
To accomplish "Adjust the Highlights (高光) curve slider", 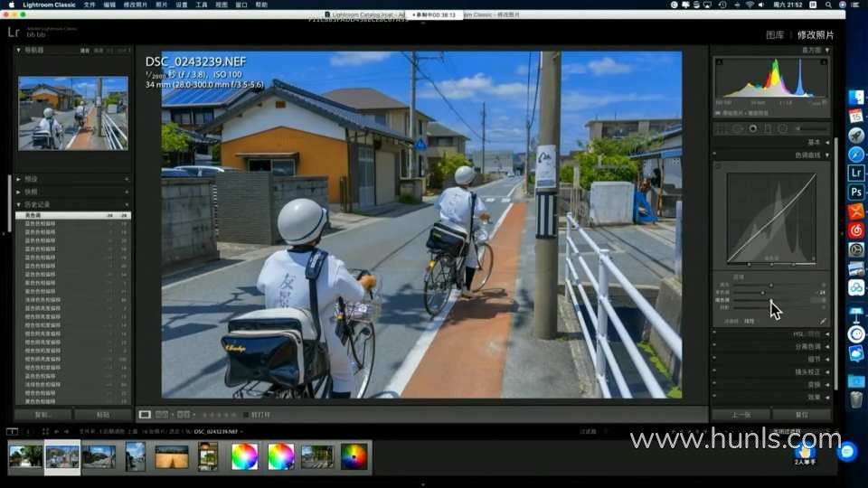I will (771, 285).
